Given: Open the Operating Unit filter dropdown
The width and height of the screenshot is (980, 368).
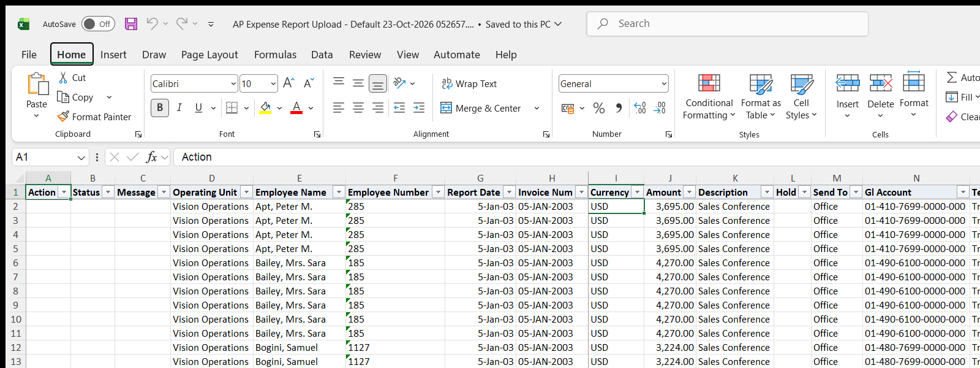Looking at the screenshot, I should (x=246, y=192).
